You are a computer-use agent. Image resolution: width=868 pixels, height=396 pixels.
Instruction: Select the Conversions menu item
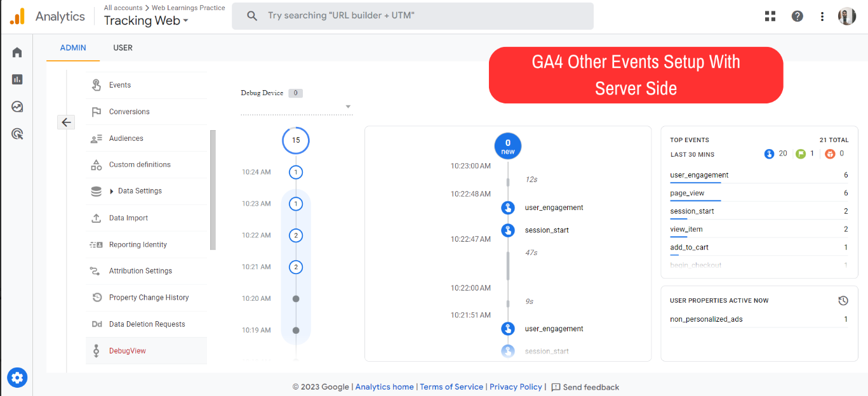coord(129,112)
